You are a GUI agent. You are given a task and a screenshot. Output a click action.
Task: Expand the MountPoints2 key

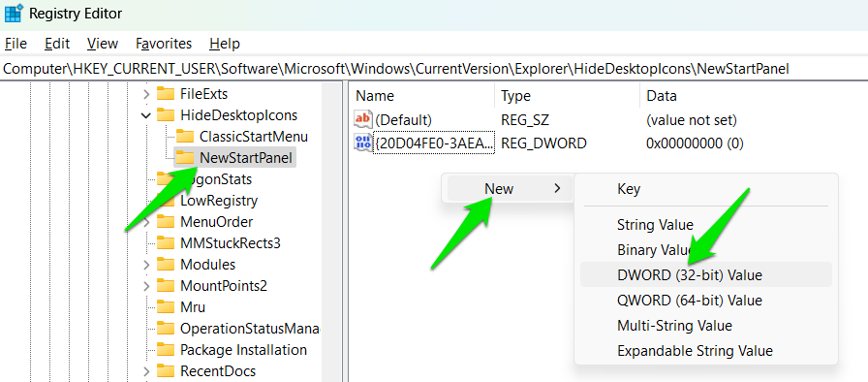pos(146,286)
